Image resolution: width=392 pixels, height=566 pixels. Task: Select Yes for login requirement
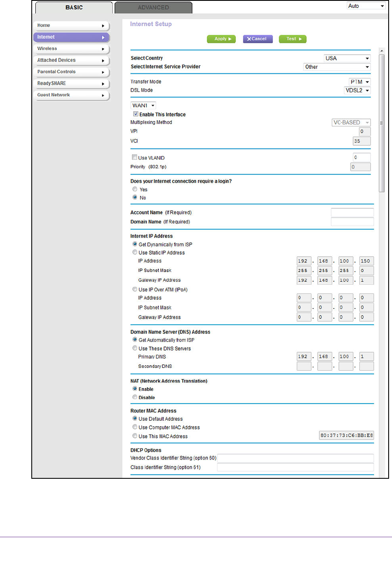click(x=135, y=189)
